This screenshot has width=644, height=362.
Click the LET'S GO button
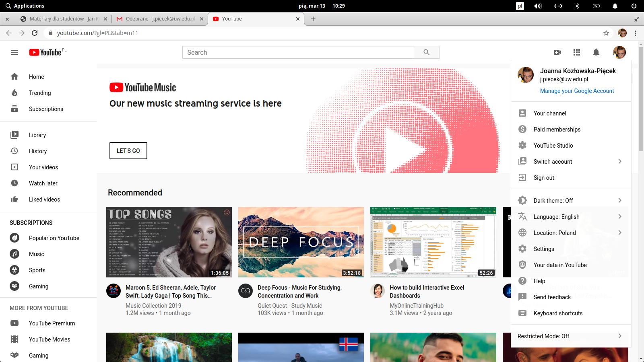click(x=128, y=150)
